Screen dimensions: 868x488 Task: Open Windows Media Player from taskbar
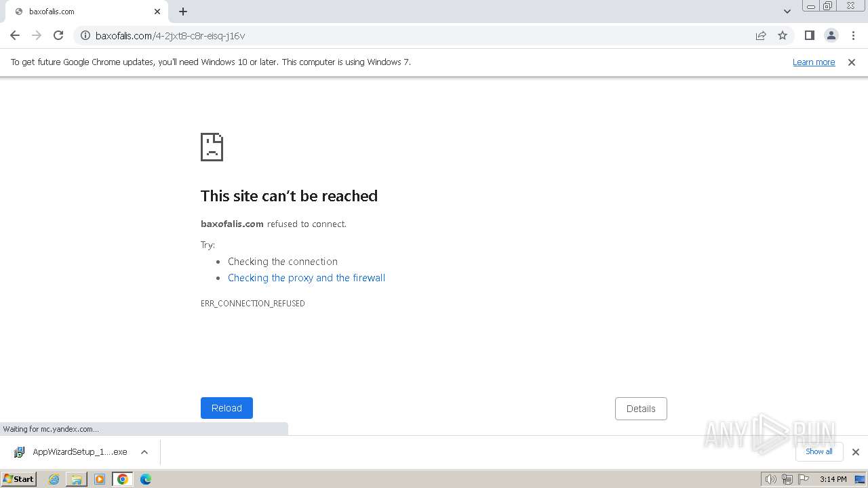click(100, 479)
